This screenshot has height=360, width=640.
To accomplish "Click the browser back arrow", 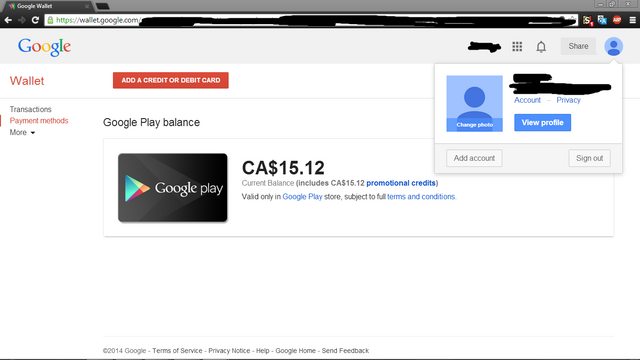I will 8,20.
